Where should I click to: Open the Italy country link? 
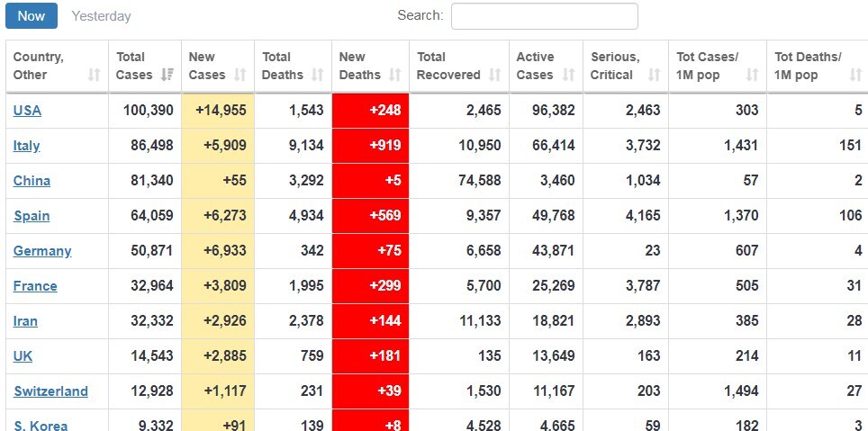click(26, 146)
